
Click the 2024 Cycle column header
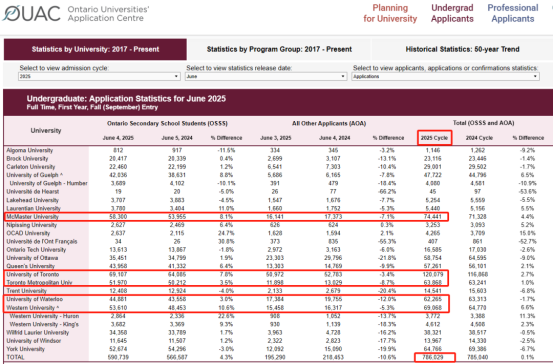point(479,138)
